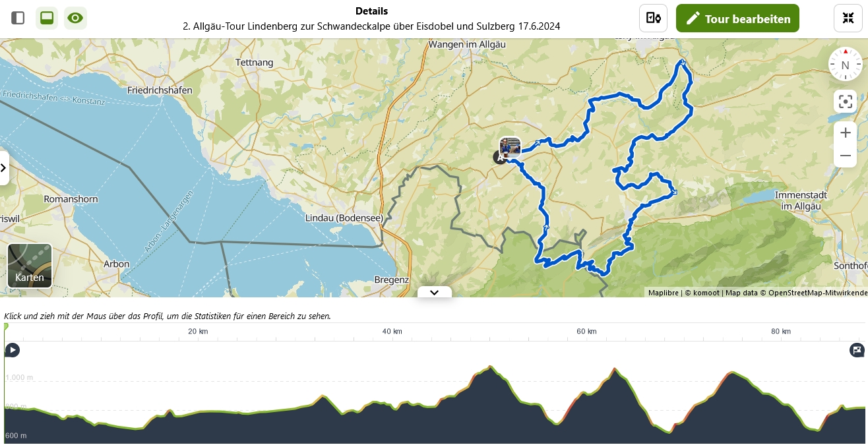Image resolution: width=868 pixels, height=447 pixels.
Task: Toggle the green eye visibility icon
Action: coord(75,18)
